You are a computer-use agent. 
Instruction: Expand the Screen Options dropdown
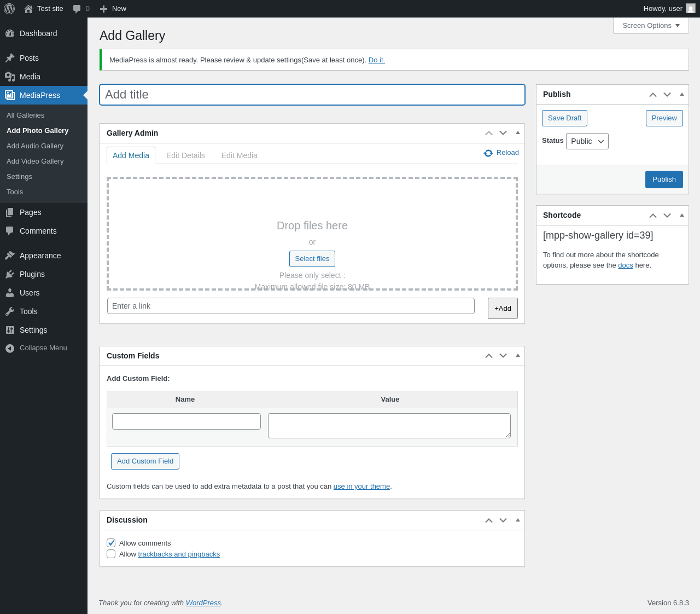coord(651,26)
